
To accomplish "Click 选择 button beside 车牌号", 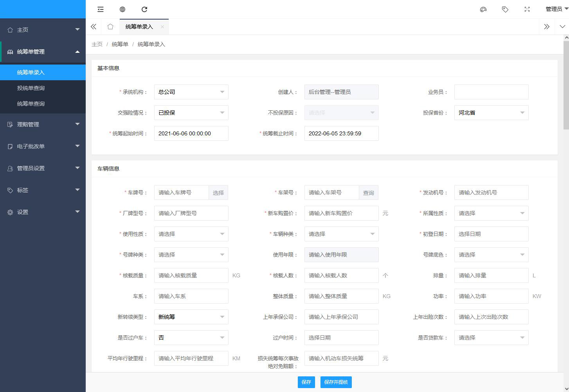I will click(x=218, y=192).
